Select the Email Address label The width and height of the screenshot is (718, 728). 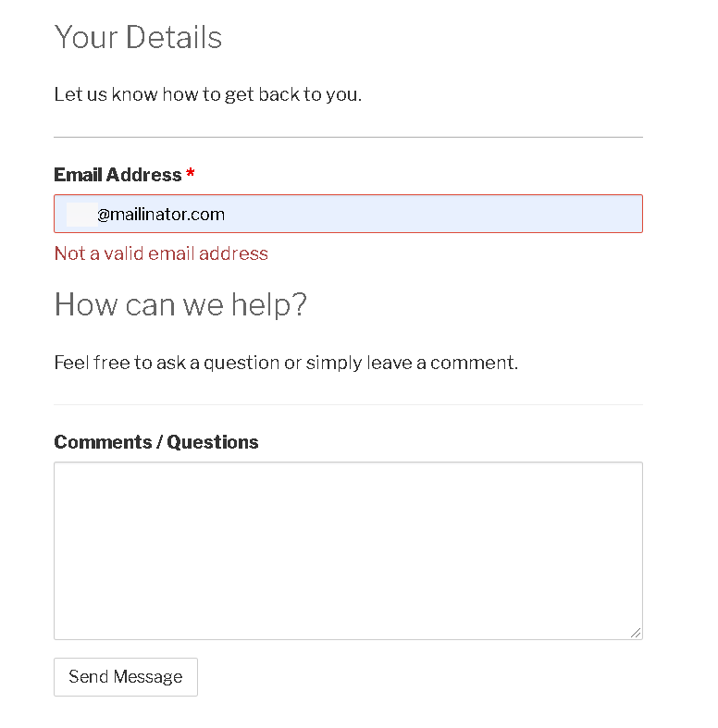118,175
